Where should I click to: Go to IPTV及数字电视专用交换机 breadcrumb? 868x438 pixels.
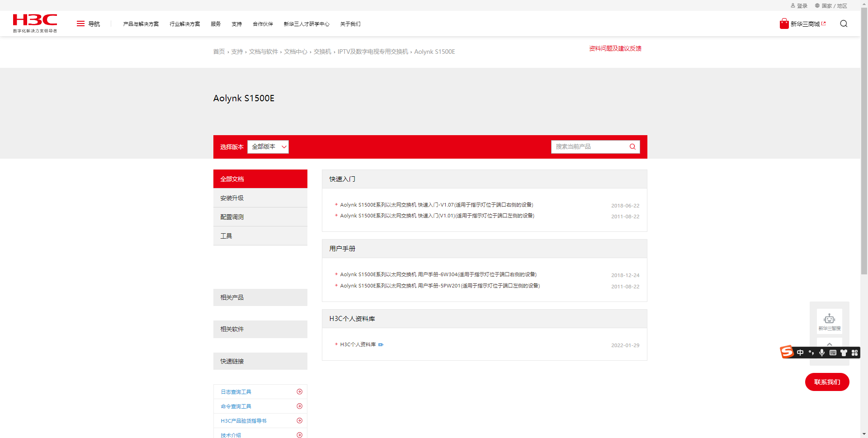pos(373,52)
